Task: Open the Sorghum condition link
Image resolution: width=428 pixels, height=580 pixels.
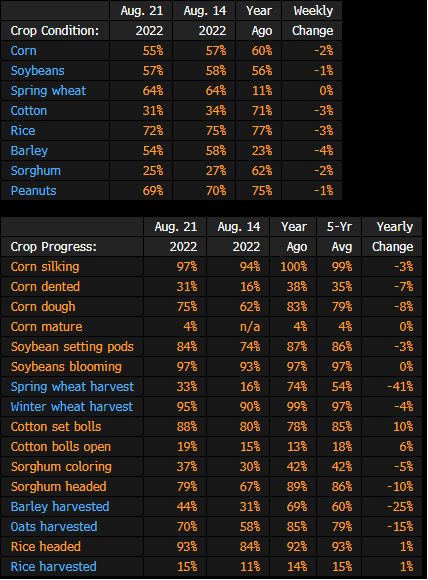Action: [x=36, y=171]
